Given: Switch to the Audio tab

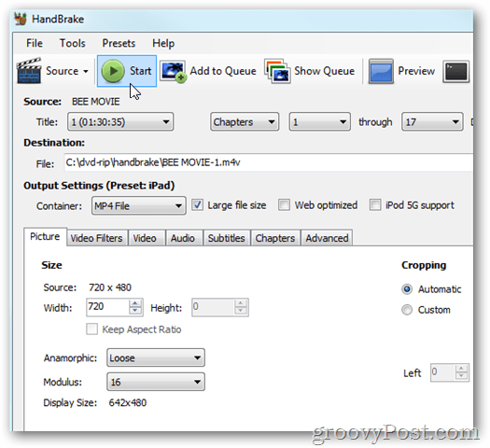Looking at the screenshot, I should 183,238.
